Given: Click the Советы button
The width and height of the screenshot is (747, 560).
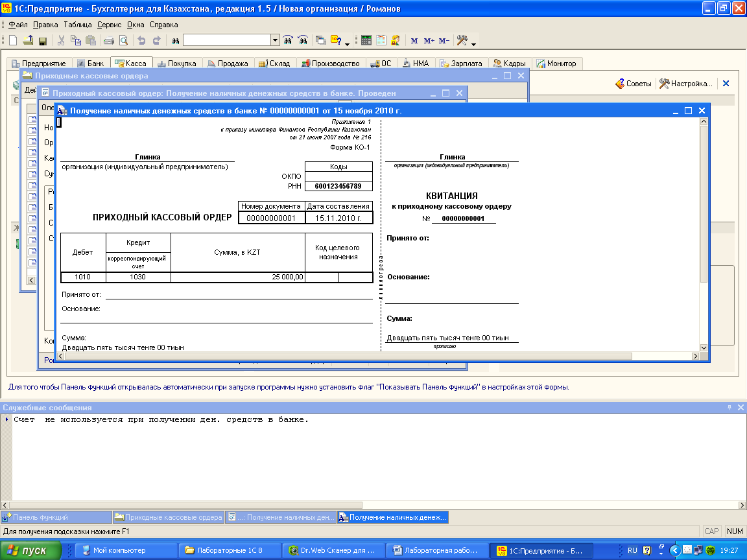Looking at the screenshot, I should point(633,84).
